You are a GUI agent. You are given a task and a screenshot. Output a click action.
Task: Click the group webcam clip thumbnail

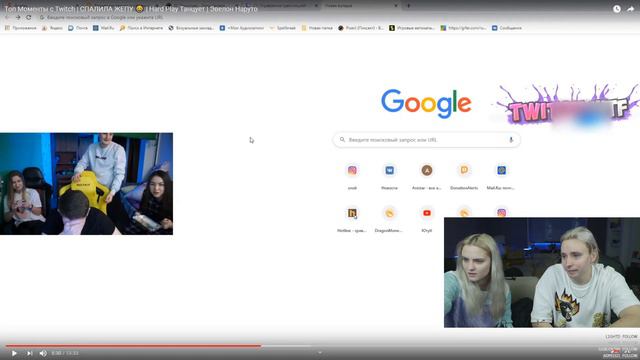point(86,184)
